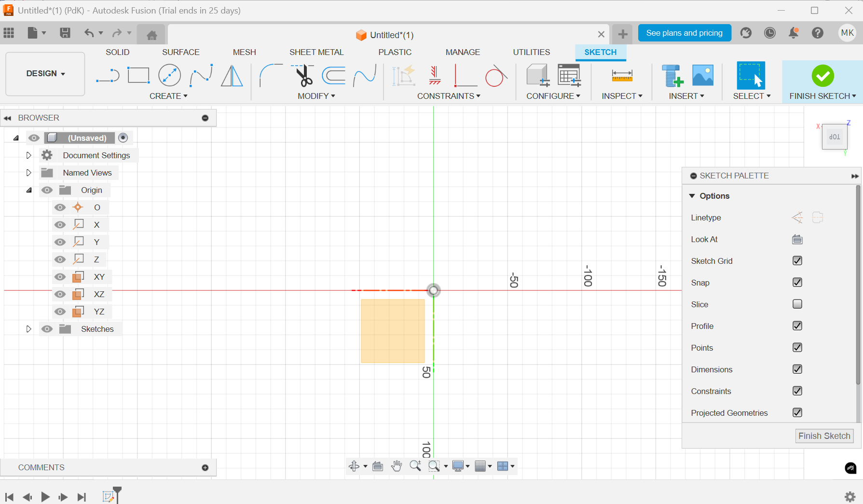Switch to the PLASTIC tab
This screenshot has width=863, height=504.
pyautogui.click(x=395, y=52)
